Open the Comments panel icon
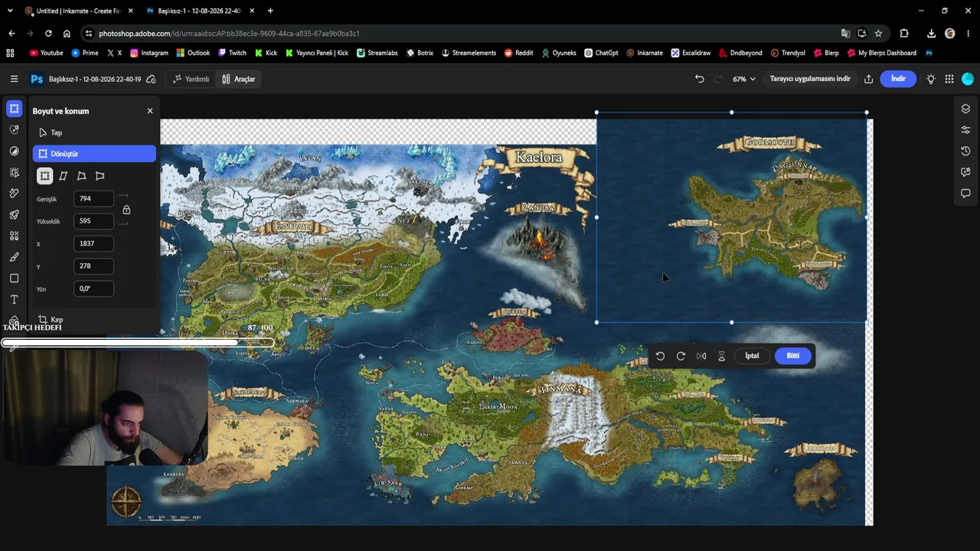 (965, 194)
